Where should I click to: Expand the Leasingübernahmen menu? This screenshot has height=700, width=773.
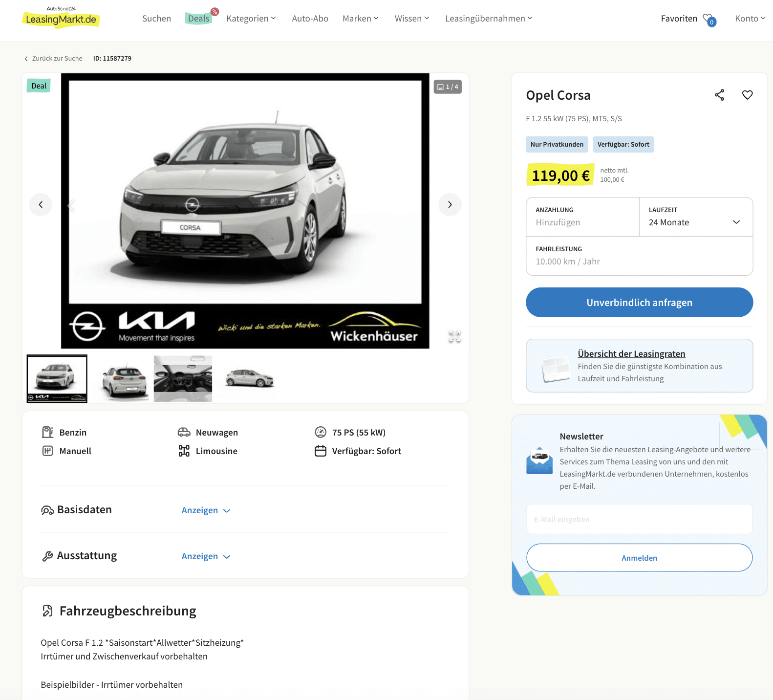(489, 19)
